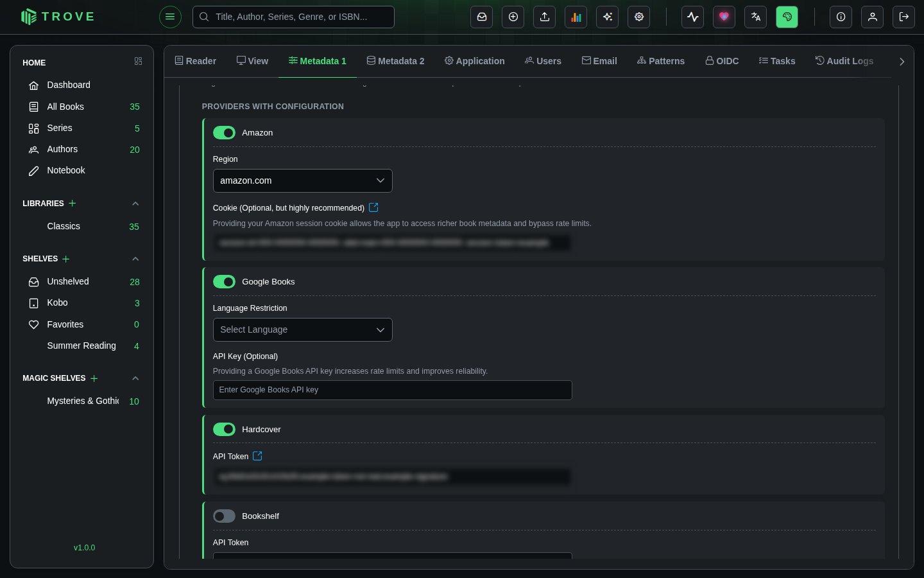The width and height of the screenshot is (924, 578).
Task: Click the heart donate icon
Action: click(x=724, y=17)
